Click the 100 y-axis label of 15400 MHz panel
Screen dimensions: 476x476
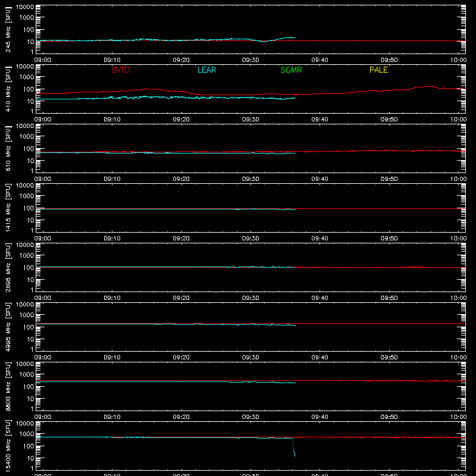29,446
